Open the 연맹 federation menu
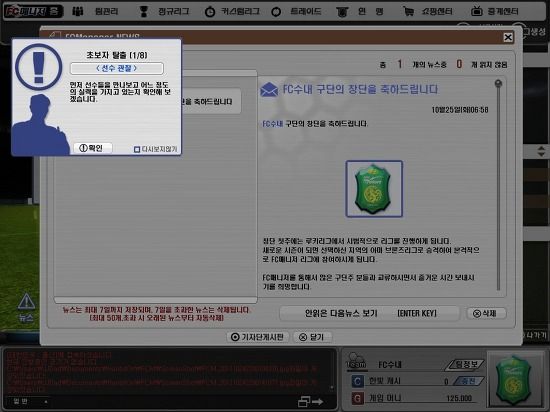Image resolution: width=550 pixels, height=412 pixels. pyautogui.click(x=360, y=12)
